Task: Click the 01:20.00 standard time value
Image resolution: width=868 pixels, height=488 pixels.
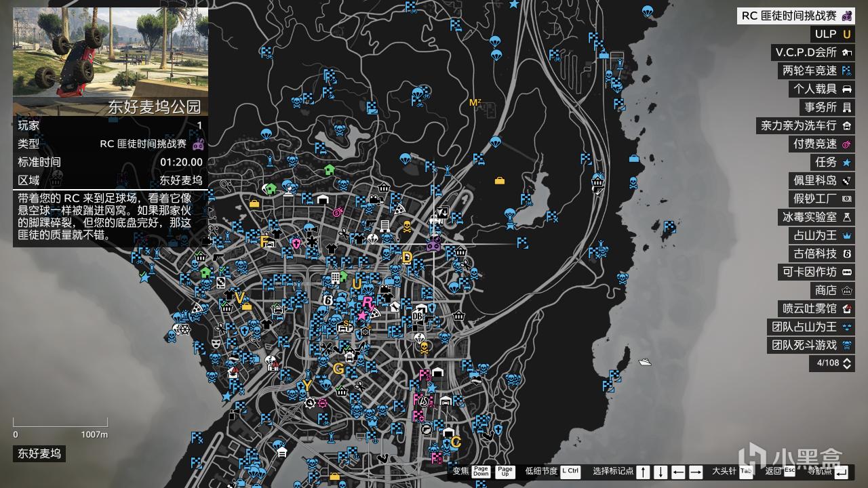Action: [x=181, y=162]
